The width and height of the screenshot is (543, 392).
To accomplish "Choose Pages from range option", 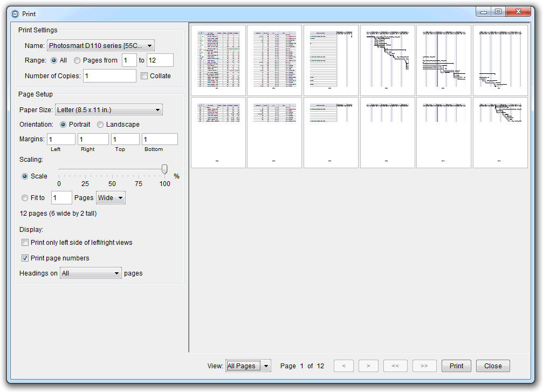I will 78,60.
